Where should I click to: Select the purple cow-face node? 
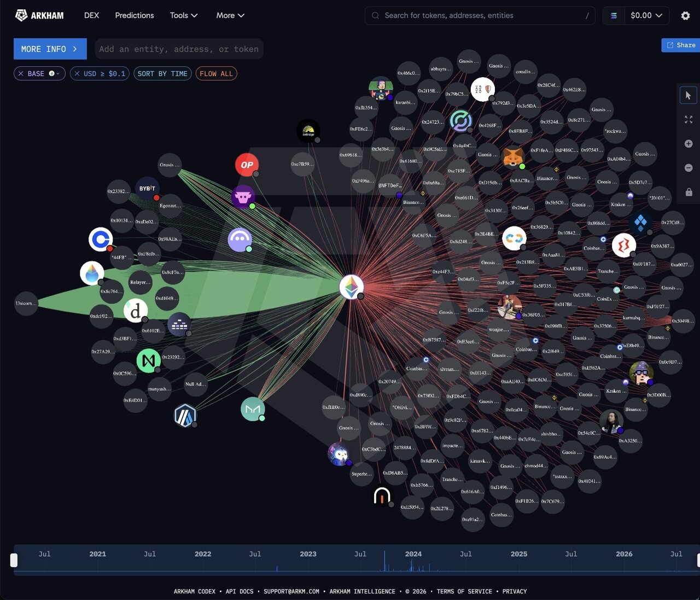coord(243,197)
